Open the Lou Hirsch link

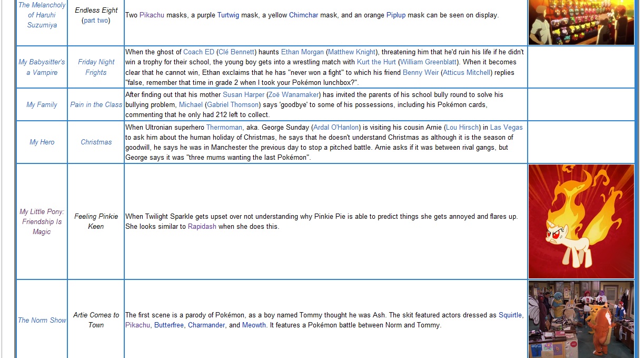462,128
